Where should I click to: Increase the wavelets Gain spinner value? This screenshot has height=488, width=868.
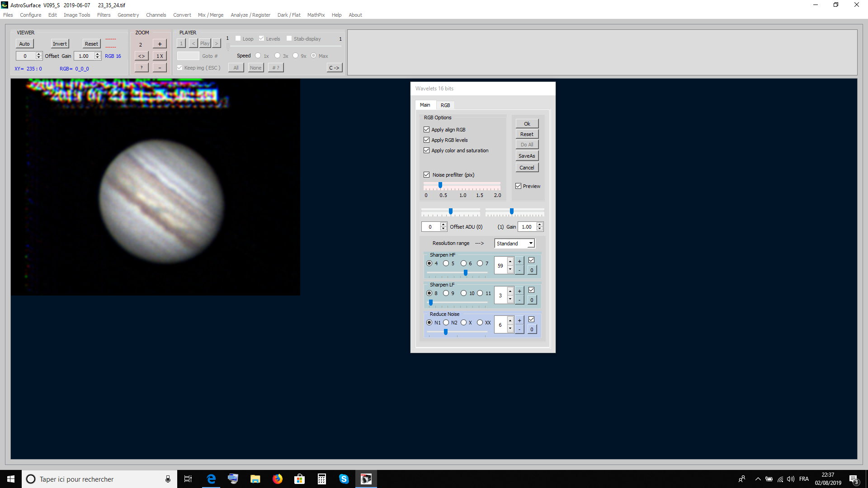[x=540, y=225]
